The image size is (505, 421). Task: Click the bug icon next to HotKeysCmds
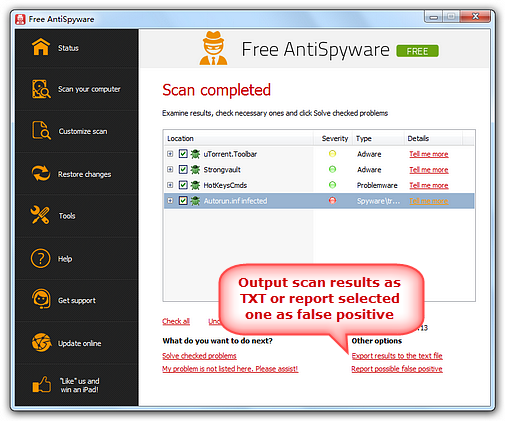[195, 185]
